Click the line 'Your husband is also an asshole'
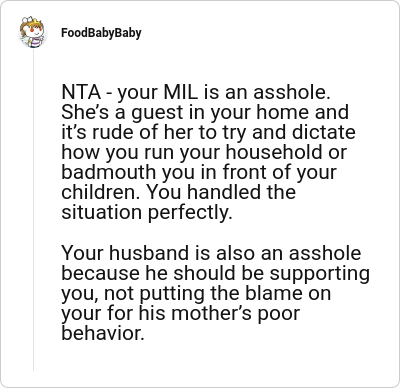 tap(211, 253)
